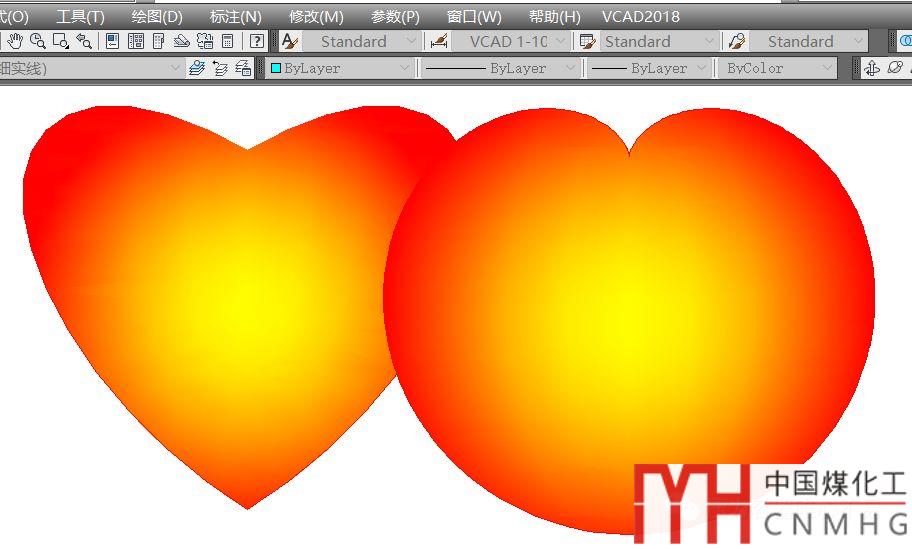Select the Pan hand tool
Screen dimensions: 912x549
point(15,41)
